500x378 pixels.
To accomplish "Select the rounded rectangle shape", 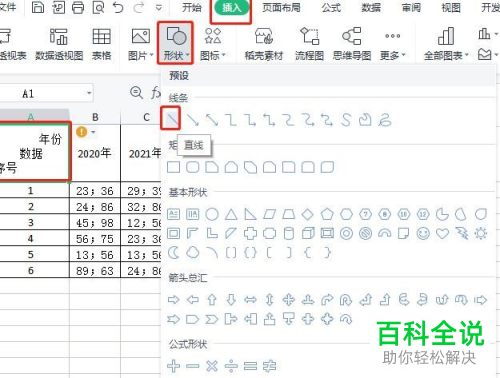I will 193,167.
